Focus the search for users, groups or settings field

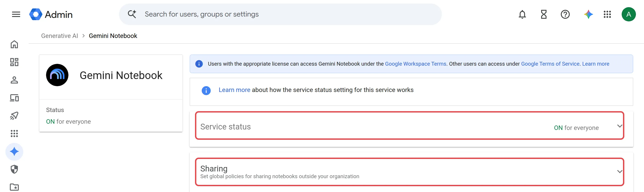coord(280,14)
